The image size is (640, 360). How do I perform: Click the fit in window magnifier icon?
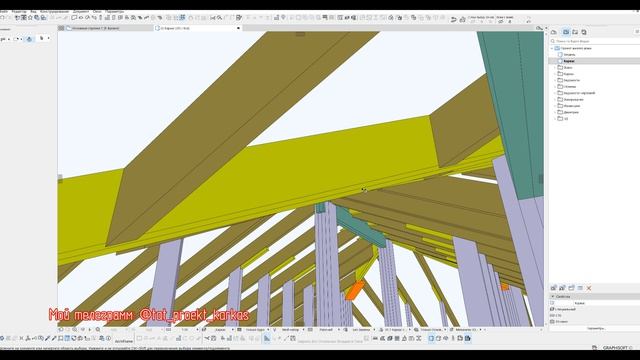(x=98, y=329)
